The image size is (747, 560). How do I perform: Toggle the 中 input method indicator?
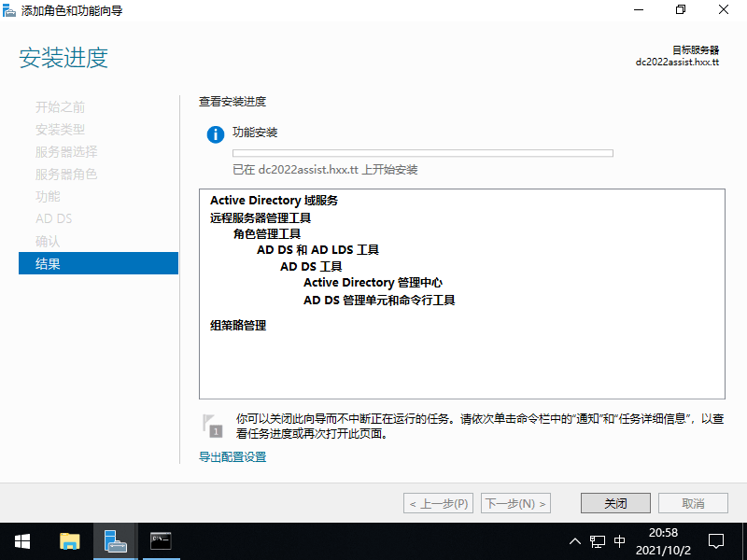click(x=619, y=541)
